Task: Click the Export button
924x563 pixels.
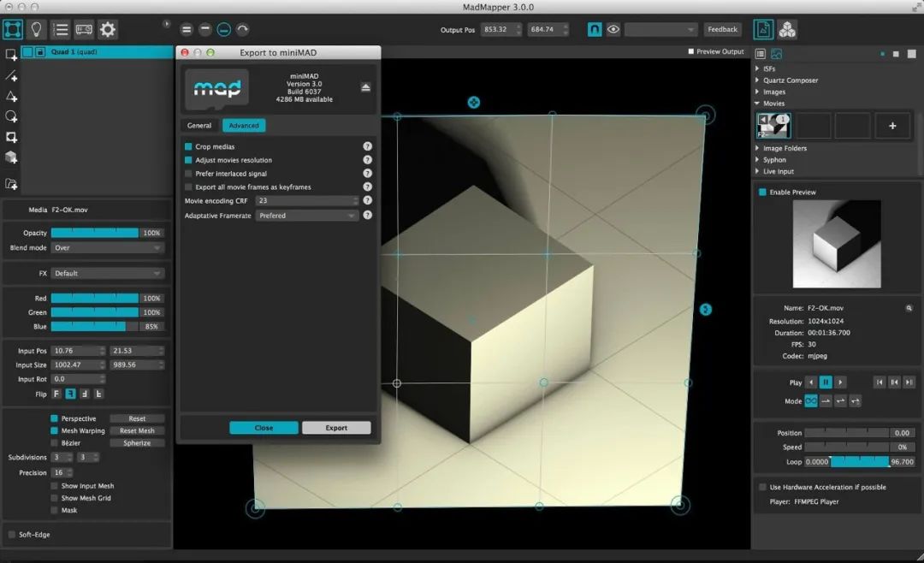Action: [x=336, y=427]
